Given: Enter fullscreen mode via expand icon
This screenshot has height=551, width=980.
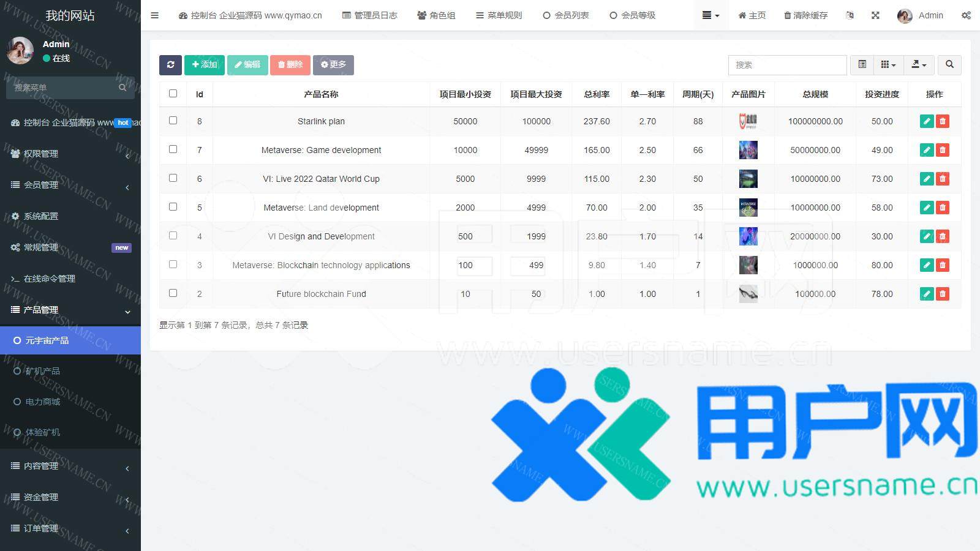Looking at the screenshot, I should [x=875, y=15].
